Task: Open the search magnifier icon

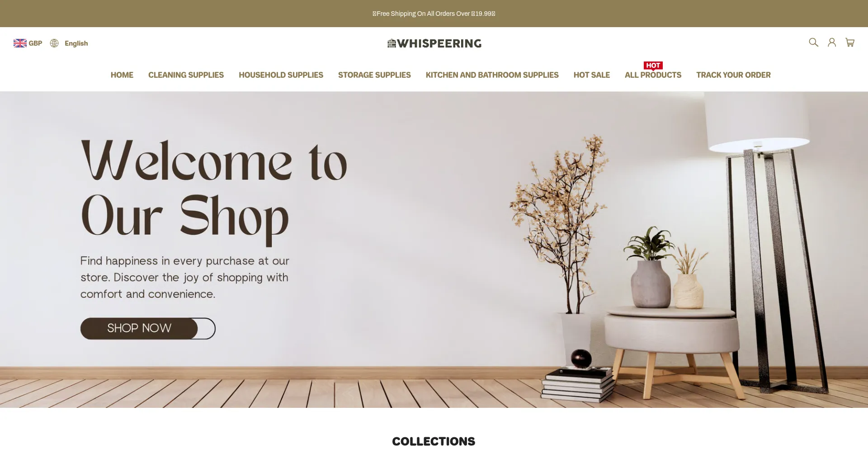Action: (813, 43)
